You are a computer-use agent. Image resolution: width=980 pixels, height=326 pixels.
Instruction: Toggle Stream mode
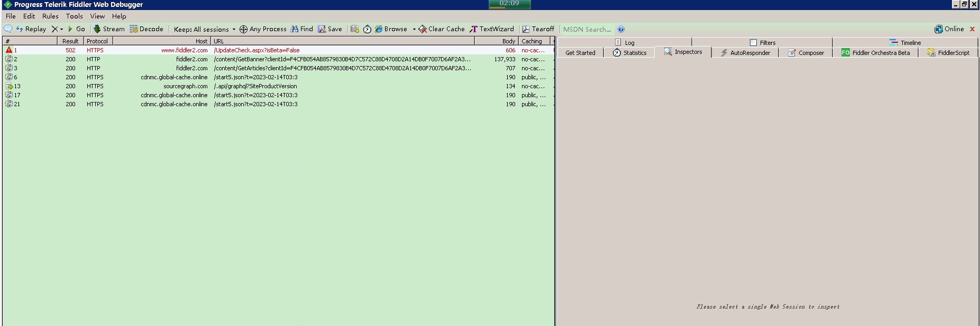coord(109,29)
